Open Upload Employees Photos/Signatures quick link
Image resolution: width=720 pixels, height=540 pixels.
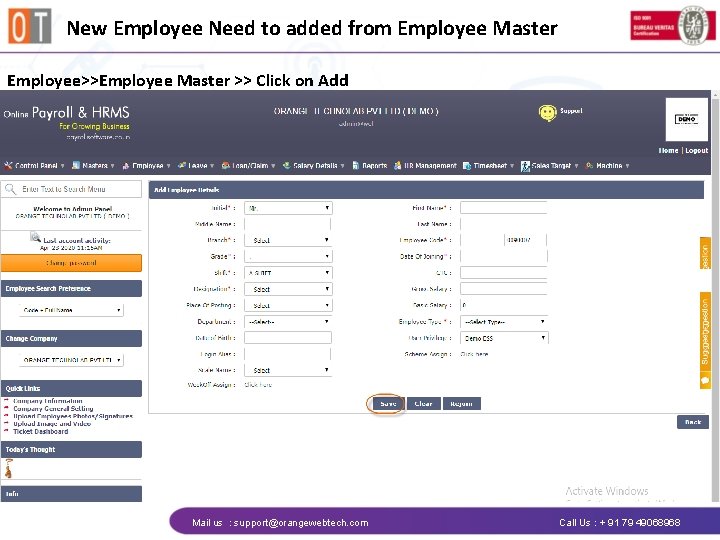73,416
